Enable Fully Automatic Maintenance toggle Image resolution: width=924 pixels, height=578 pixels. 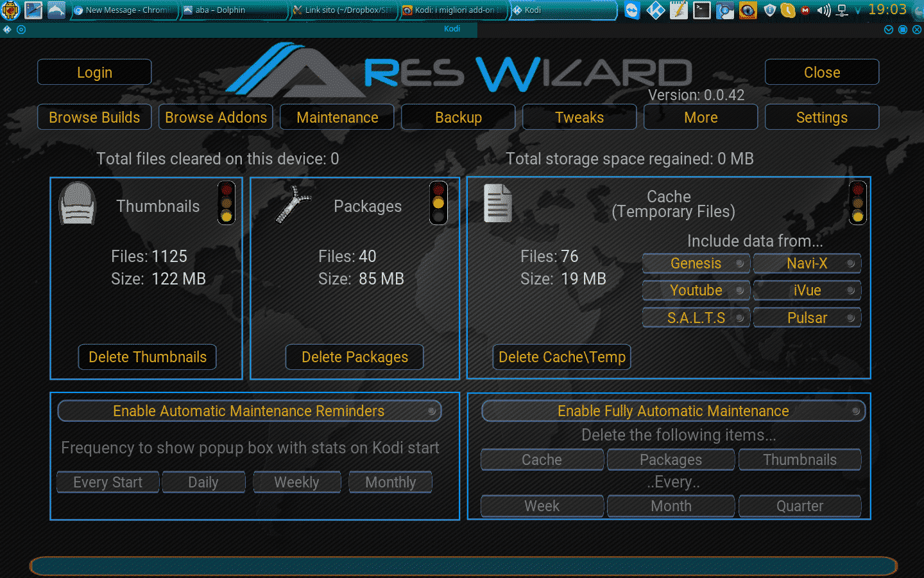673,411
